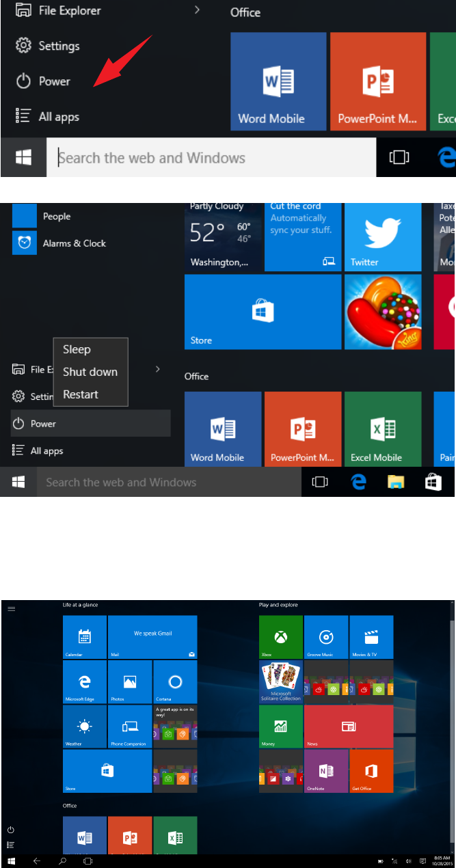Viewport: 456px width, 868px height.
Task: Open File Explorer in the arrow-marked Start menu
Action: [58, 10]
